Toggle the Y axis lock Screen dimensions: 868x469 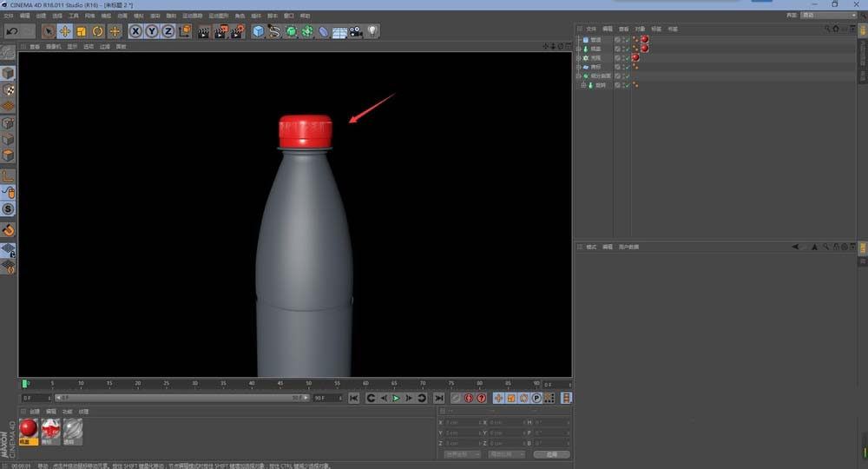[151, 31]
